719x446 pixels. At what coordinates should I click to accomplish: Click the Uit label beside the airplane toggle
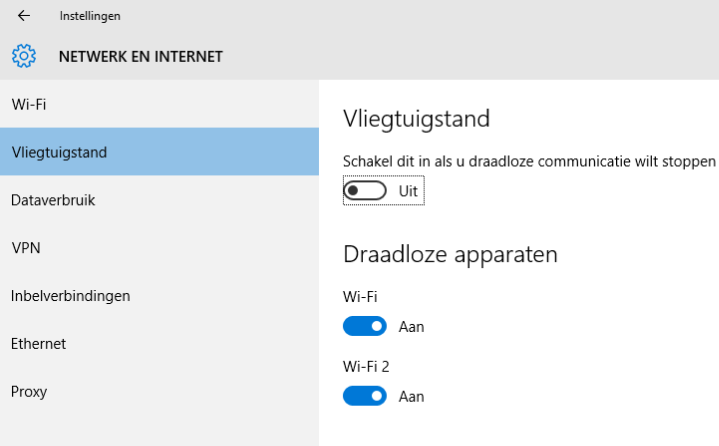point(408,190)
